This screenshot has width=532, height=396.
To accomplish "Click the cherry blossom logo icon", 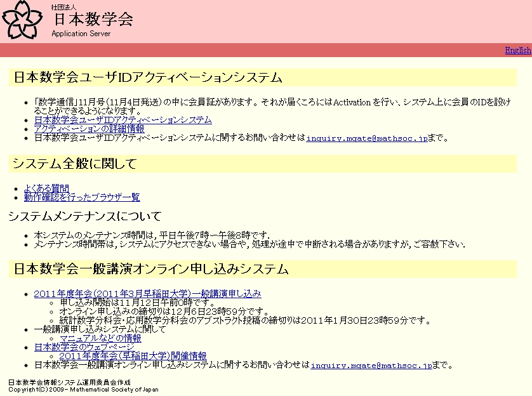I will click(x=23, y=20).
